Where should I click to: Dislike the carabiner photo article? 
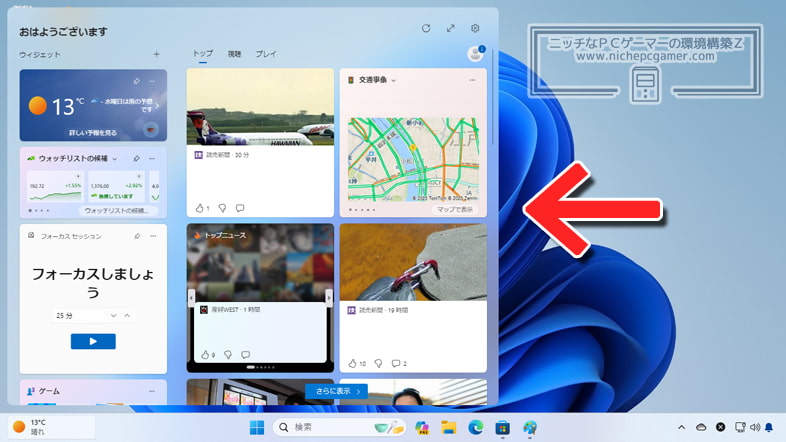378,363
